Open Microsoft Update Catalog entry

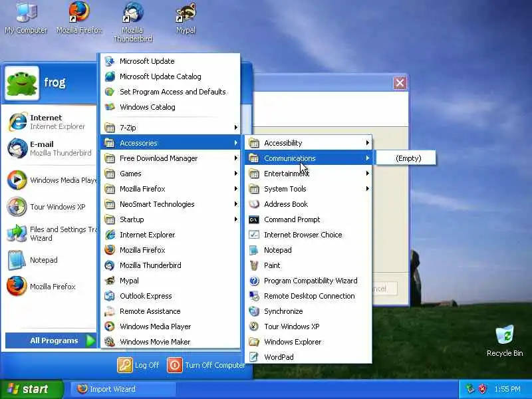170,76
